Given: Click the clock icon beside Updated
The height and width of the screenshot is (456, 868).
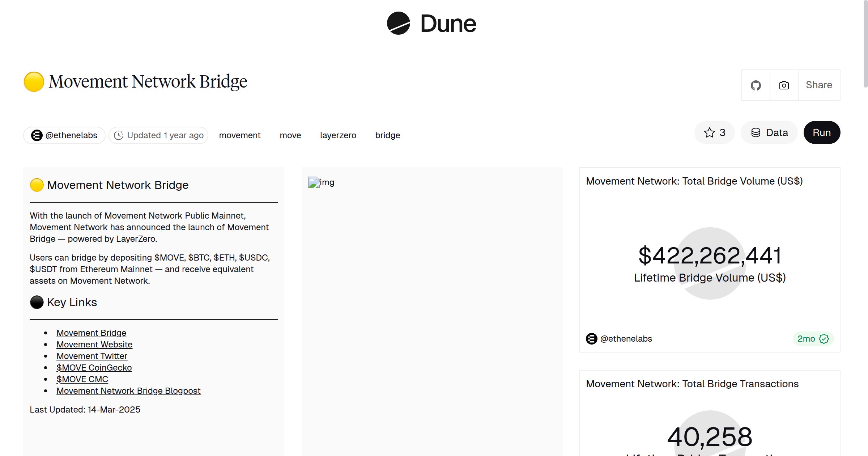Looking at the screenshot, I should [x=119, y=135].
